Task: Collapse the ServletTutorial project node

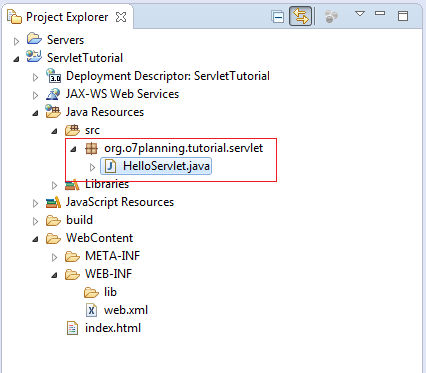Action: [16, 59]
